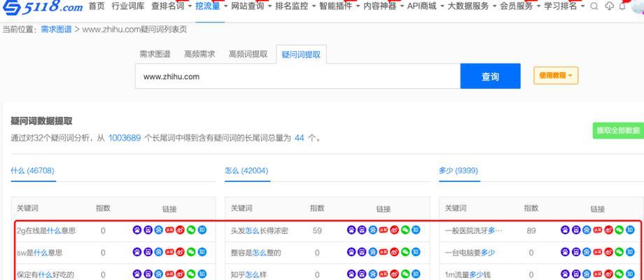Open Weibo icon for 整容是怎么整的
The height and width of the screenshot is (280, 644).
[x=394, y=252]
